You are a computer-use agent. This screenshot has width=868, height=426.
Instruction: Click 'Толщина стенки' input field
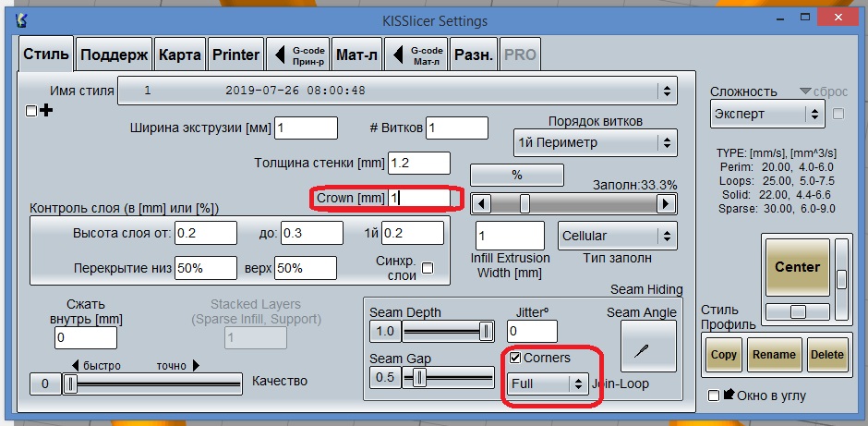click(419, 163)
